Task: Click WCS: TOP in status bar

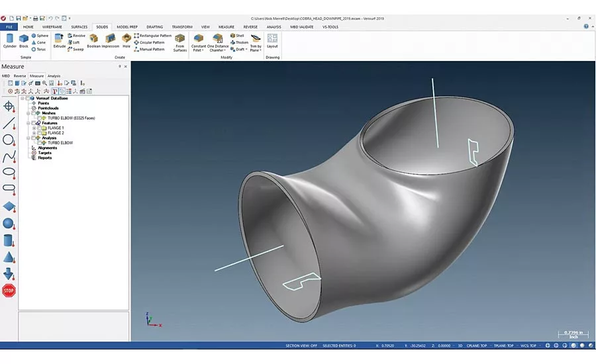Action: [x=528, y=345]
